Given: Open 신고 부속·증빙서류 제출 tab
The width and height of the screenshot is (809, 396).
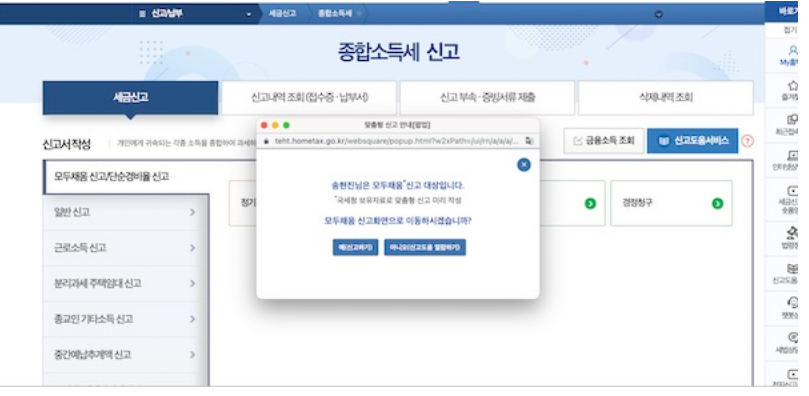Looking at the screenshot, I should click(488, 97).
